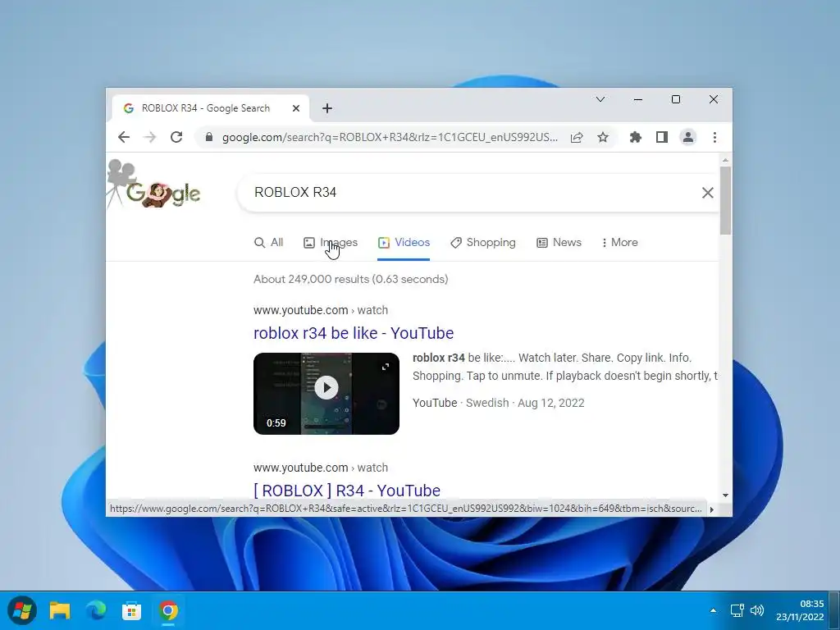Open the Chrome profile avatar menu
The width and height of the screenshot is (840, 630).
coord(688,137)
